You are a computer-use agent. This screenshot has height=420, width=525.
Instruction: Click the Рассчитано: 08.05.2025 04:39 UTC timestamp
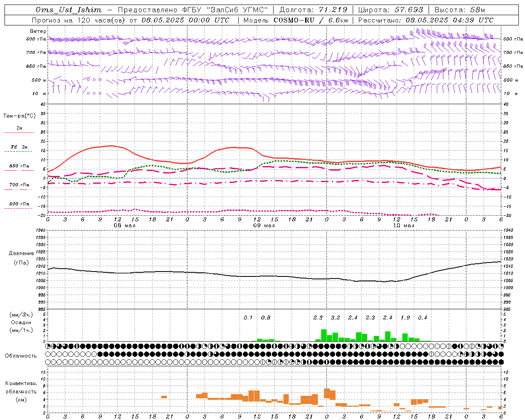point(426,20)
